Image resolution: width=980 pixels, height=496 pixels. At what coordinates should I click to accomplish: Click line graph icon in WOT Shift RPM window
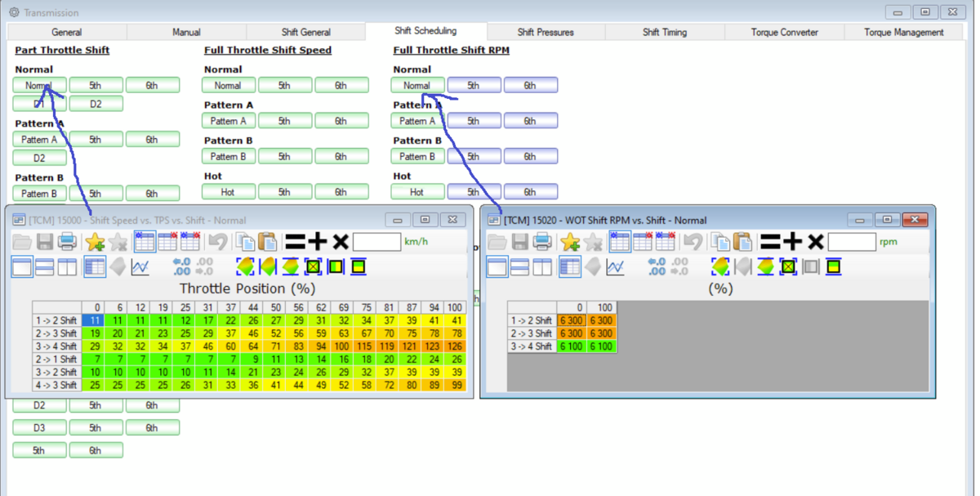tap(616, 267)
